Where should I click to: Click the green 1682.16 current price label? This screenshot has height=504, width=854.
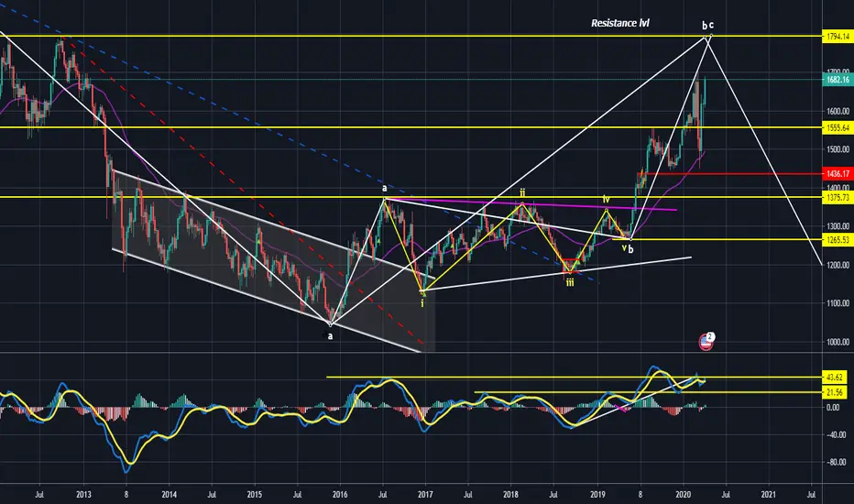[x=838, y=80]
